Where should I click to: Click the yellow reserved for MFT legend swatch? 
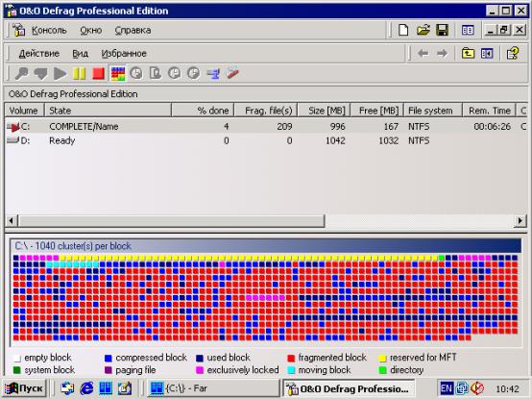coord(382,359)
